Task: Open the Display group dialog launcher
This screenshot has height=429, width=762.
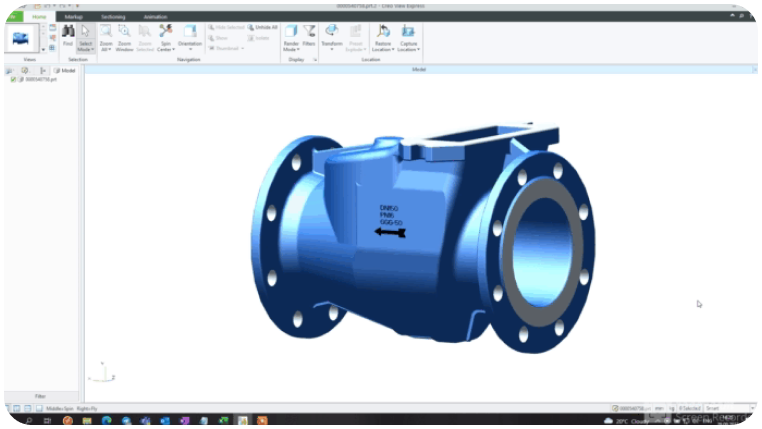Action: 315,60
